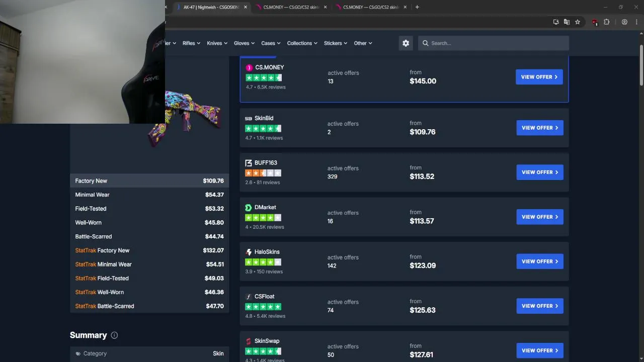644x362 pixels.
Task: Open a new browser tab with plus
Action: tap(417, 7)
